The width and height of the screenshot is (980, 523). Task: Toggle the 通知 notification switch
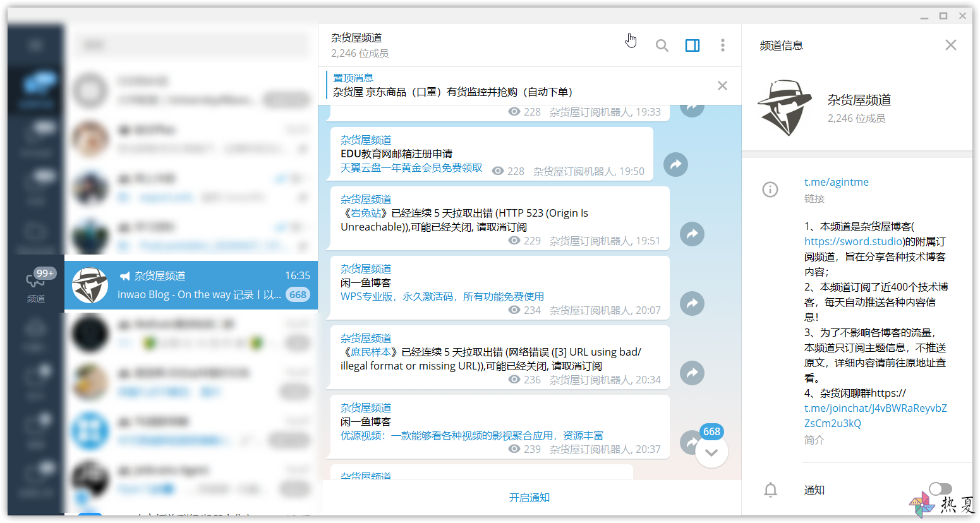click(x=940, y=489)
